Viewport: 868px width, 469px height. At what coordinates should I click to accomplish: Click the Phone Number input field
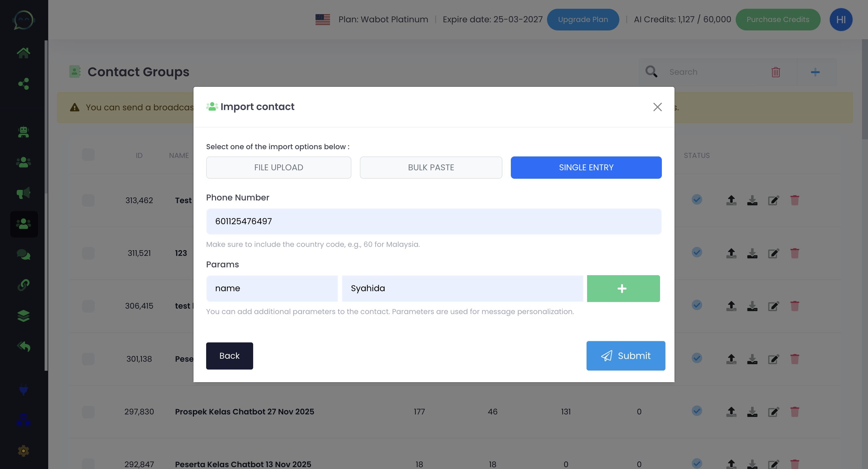[434, 221]
